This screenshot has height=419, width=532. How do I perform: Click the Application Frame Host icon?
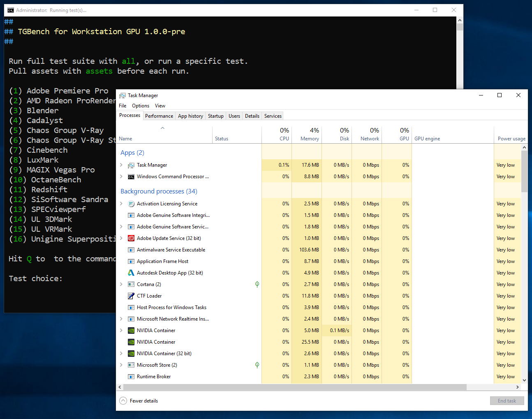pyautogui.click(x=131, y=261)
